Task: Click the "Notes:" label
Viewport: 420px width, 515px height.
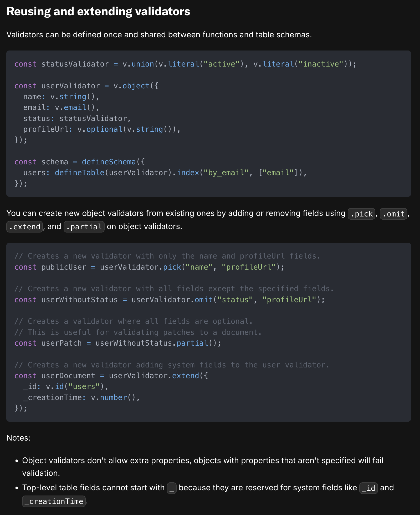Action: click(18, 438)
